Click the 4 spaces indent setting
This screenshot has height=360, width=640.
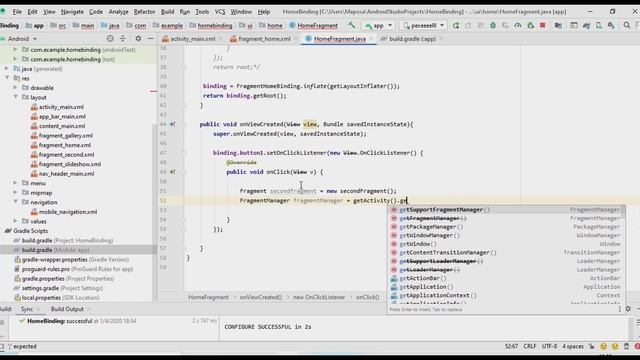[x=573, y=346]
